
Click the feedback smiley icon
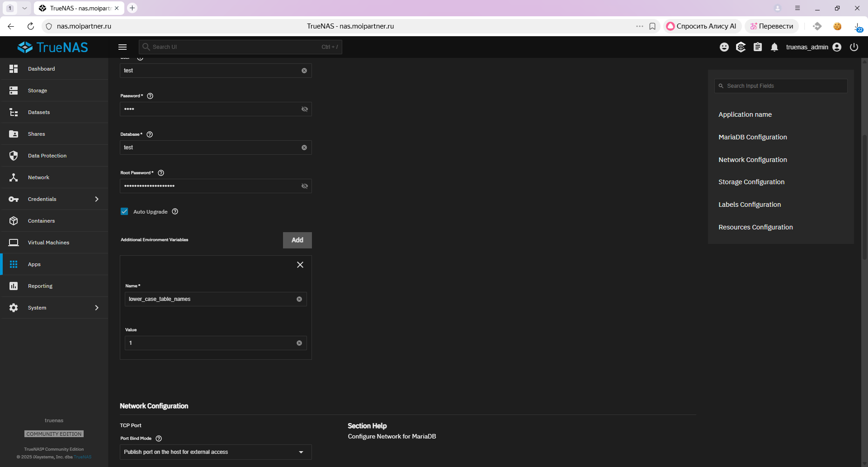click(x=724, y=47)
